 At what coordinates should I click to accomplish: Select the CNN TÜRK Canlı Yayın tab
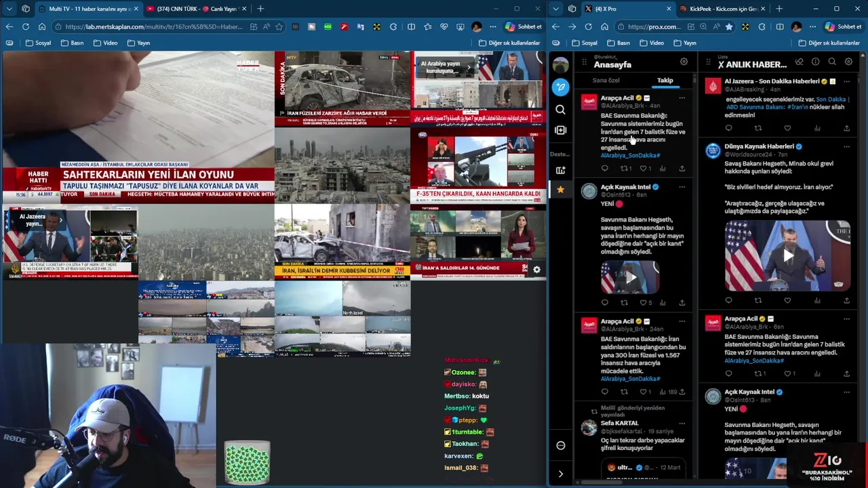(197, 9)
